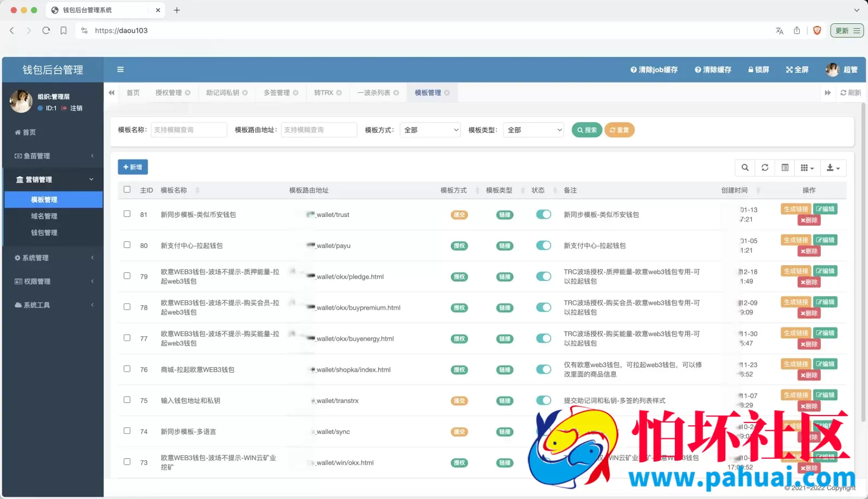This screenshot has height=499, width=868.
Task: Close the 一波杀列表 tab
Action: pos(396,93)
